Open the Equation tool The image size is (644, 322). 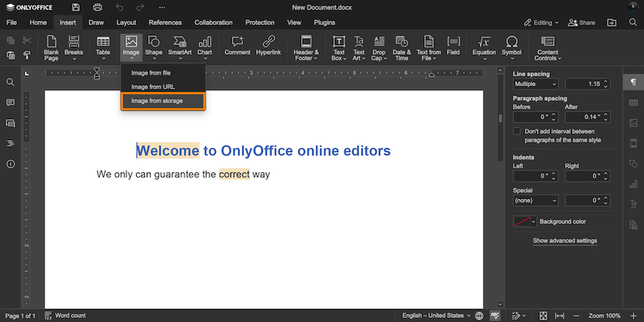[484, 42]
